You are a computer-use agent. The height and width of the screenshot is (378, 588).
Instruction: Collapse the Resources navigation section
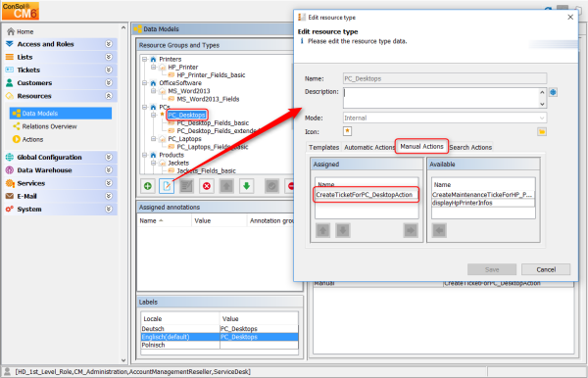click(109, 96)
